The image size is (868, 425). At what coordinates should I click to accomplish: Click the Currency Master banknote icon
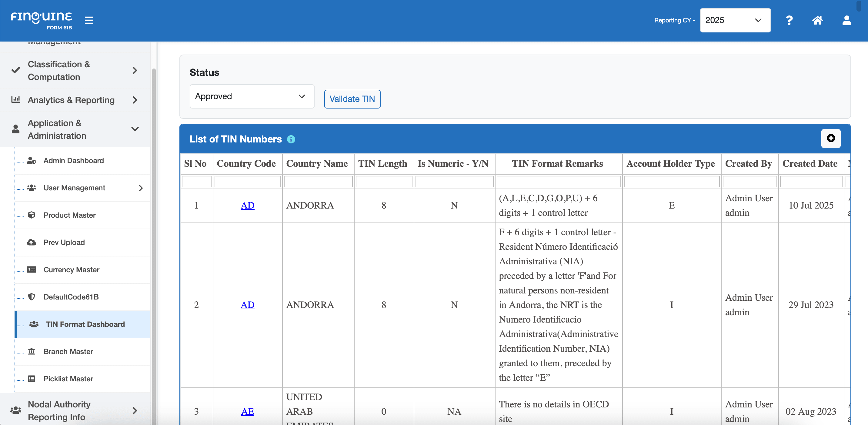tap(32, 269)
